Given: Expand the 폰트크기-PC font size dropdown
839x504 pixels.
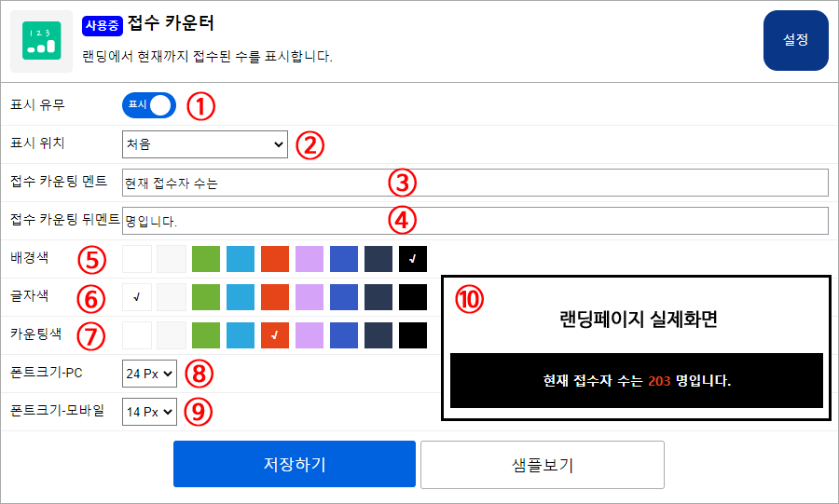Looking at the screenshot, I should (x=149, y=374).
